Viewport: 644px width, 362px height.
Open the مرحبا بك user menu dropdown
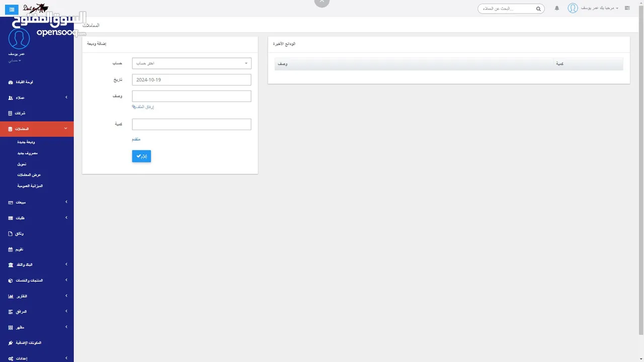[600, 9]
